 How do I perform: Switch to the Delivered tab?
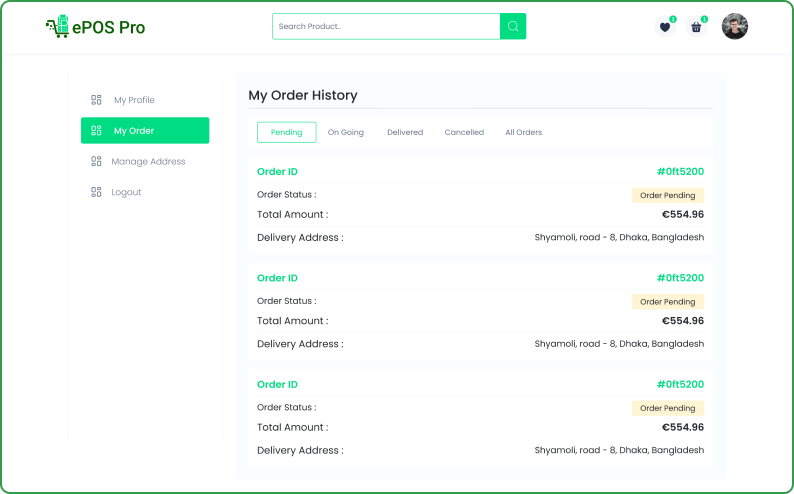[405, 132]
